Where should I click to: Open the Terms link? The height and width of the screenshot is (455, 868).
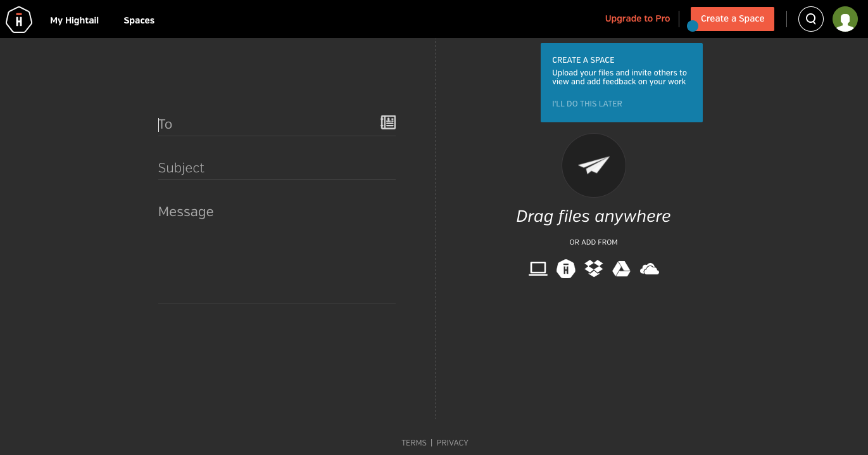[x=414, y=443]
